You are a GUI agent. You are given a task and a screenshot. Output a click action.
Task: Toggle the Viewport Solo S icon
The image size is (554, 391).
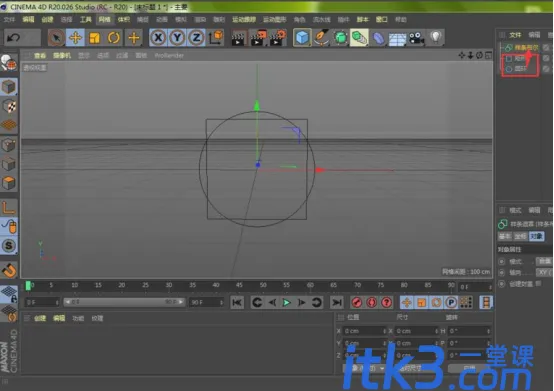[8, 245]
